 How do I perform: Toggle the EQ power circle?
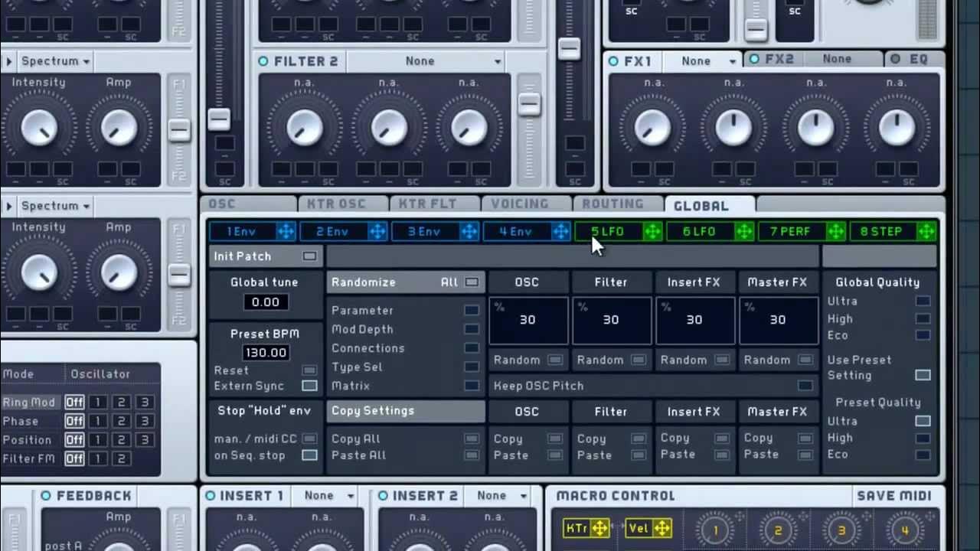(x=896, y=59)
